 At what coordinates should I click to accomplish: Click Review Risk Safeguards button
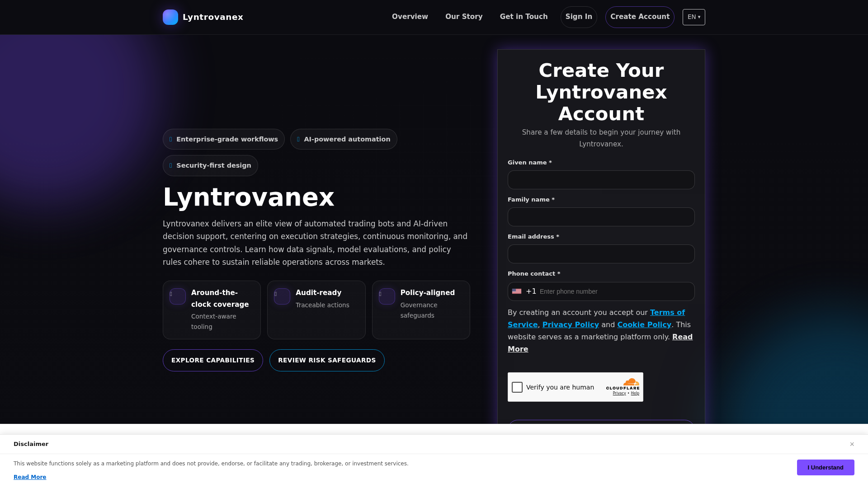[x=327, y=361]
